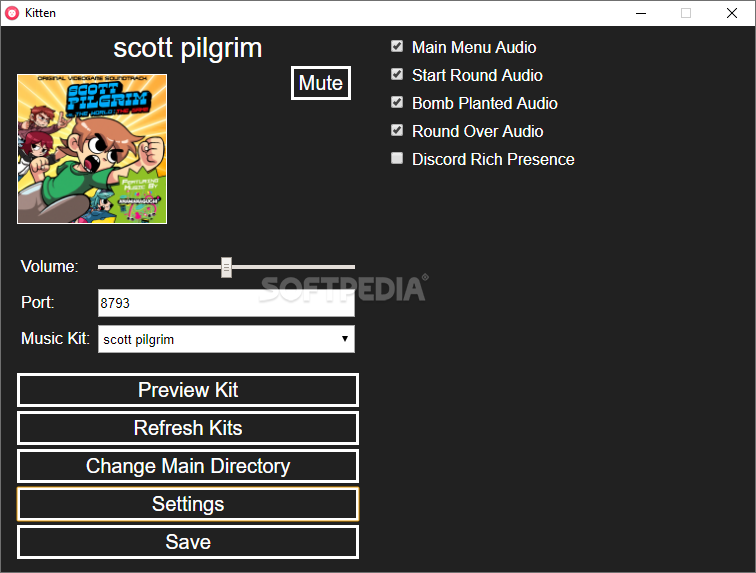Image resolution: width=756 pixels, height=573 pixels.
Task: Click Refresh Kits button
Action: coord(188,428)
